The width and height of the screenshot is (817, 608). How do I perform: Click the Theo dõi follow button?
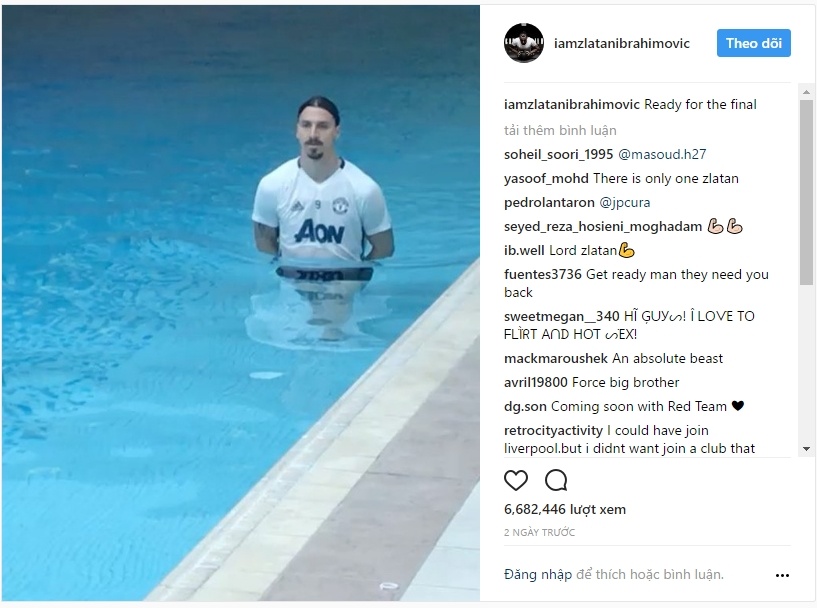(753, 43)
